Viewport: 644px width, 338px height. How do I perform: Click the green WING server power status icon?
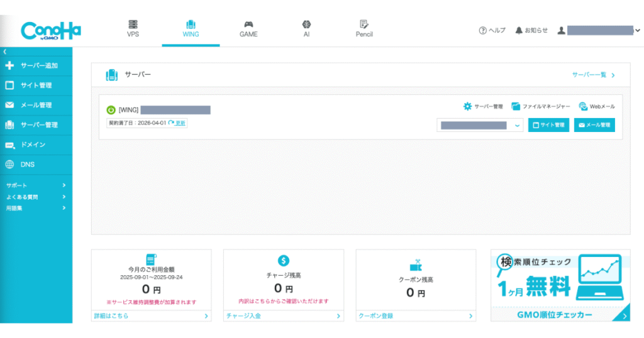tap(111, 110)
